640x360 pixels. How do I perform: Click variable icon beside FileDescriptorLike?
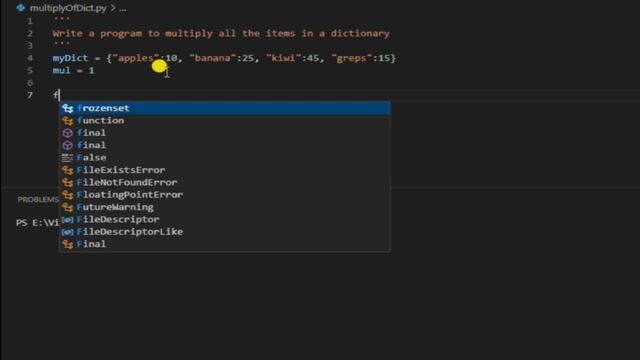tap(67, 232)
